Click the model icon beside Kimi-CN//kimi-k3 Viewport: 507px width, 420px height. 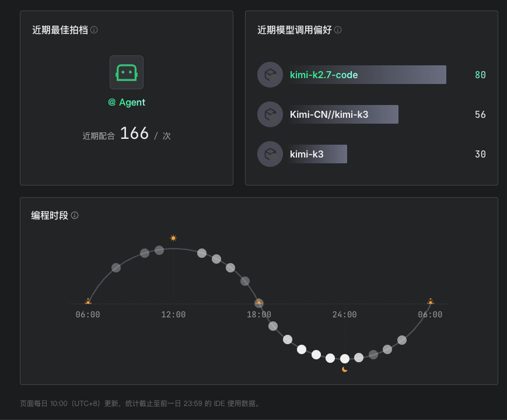click(270, 114)
